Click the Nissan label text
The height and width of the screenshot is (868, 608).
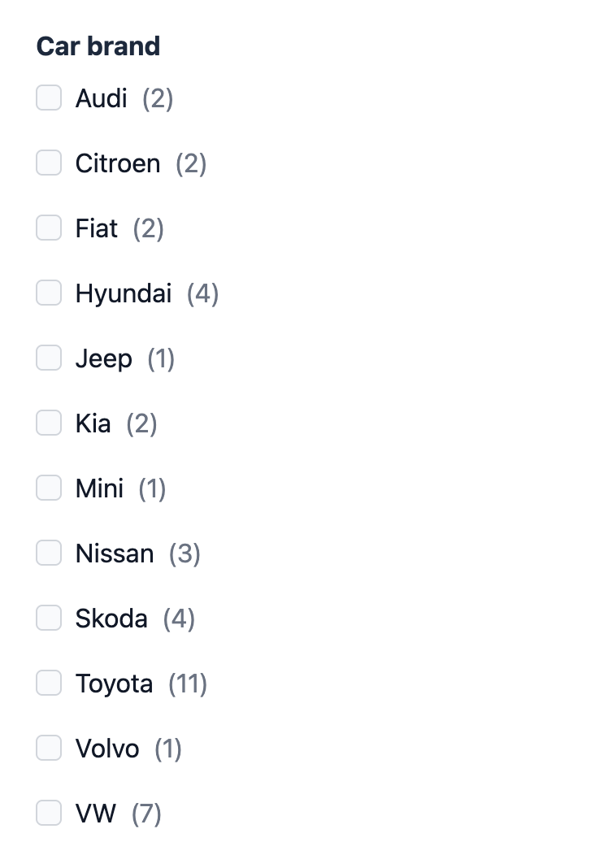pyautogui.click(x=114, y=553)
